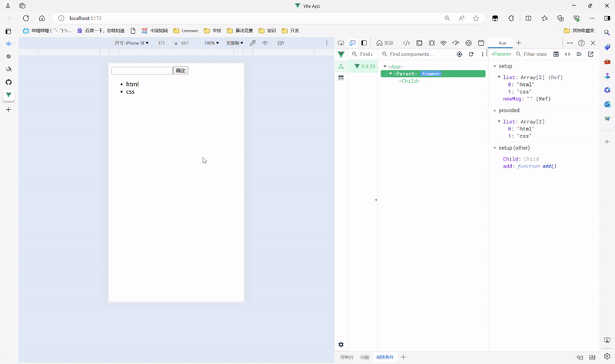Viewport: 615px width, 364px height.
Task: Reload the browser page
Action: point(26,18)
